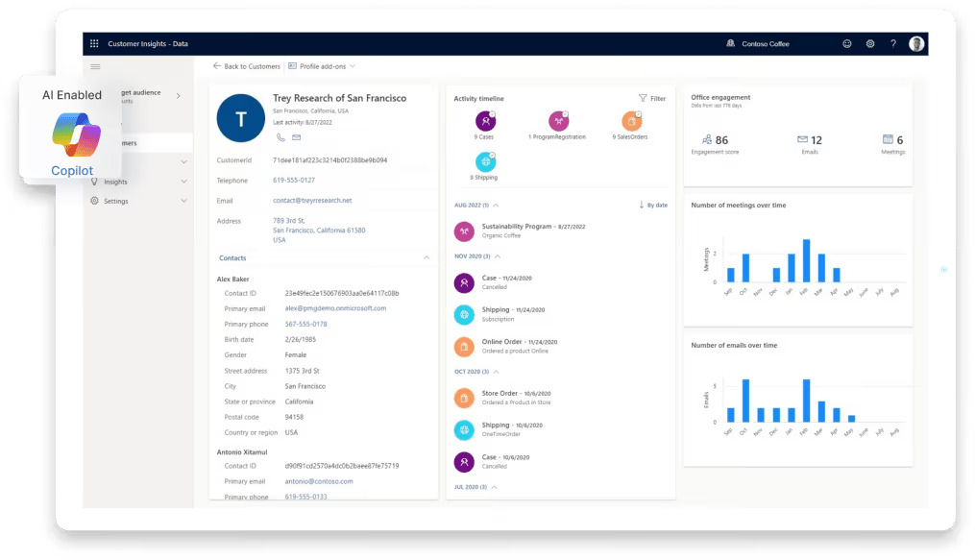Click the Insights lightbulb icon in sidebar
This screenshot has height=560, width=975.
(94, 182)
